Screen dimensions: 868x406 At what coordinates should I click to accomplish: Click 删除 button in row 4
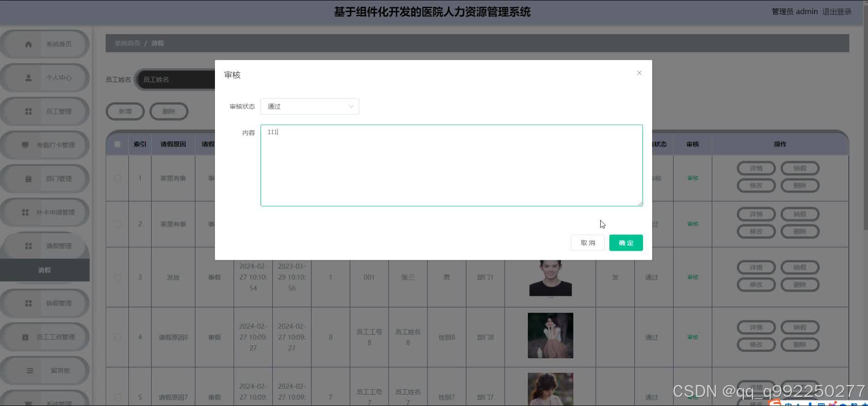[800, 345]
